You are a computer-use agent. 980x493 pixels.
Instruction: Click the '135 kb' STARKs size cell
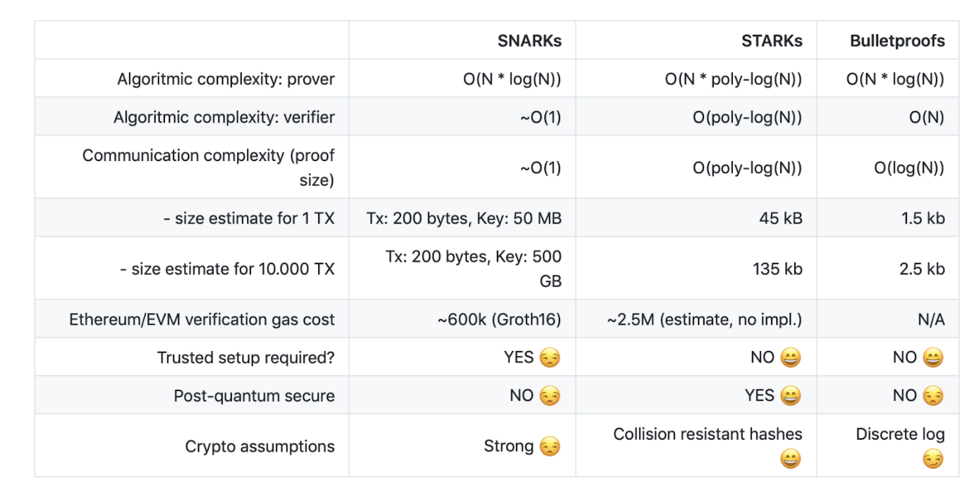[778, 269]
